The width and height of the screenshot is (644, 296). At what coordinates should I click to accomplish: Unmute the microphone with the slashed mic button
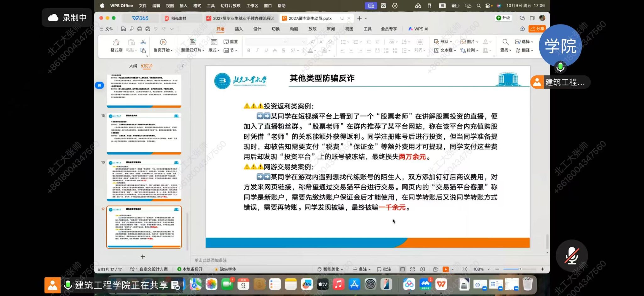[572, 255]
